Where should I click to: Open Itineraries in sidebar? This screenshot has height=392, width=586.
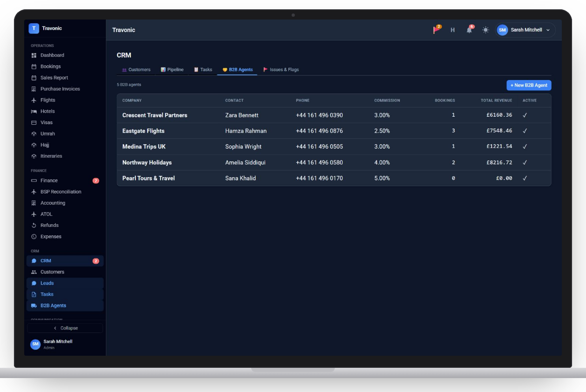click(x=65, y=156)
